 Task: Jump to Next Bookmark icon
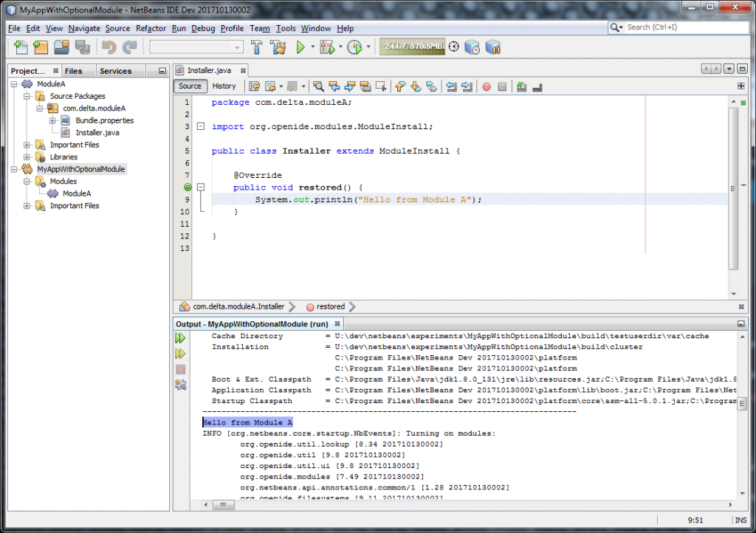(416, 87)
